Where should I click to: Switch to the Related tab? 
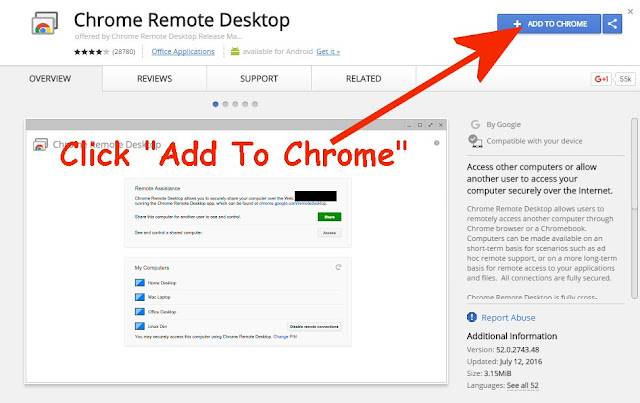[364, 78]
